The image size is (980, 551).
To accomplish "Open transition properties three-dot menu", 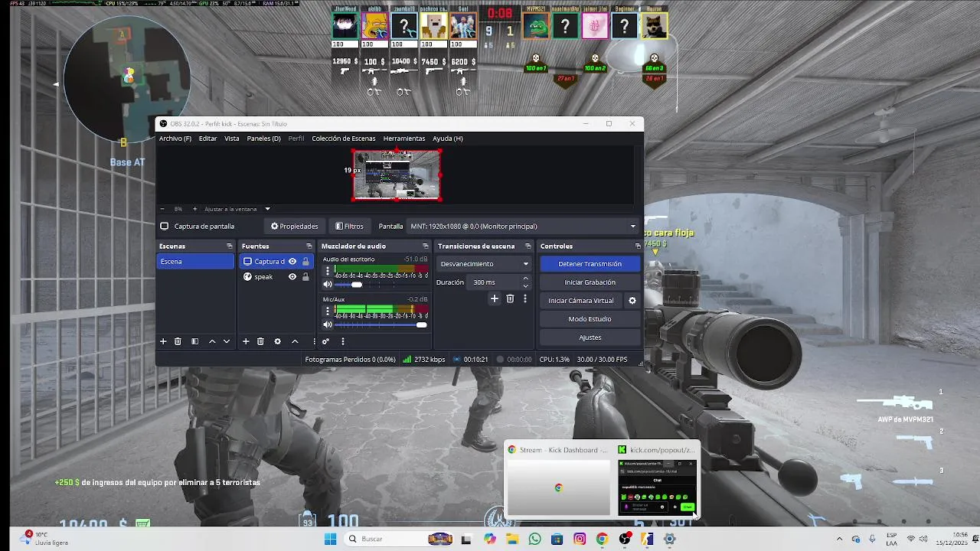I will pos(524,298).
